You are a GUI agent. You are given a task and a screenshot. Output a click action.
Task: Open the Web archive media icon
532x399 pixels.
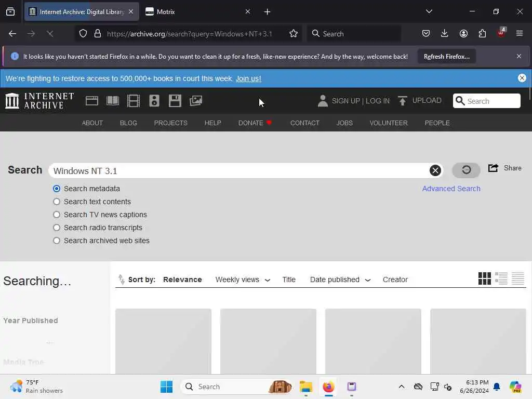click(92, 101)
